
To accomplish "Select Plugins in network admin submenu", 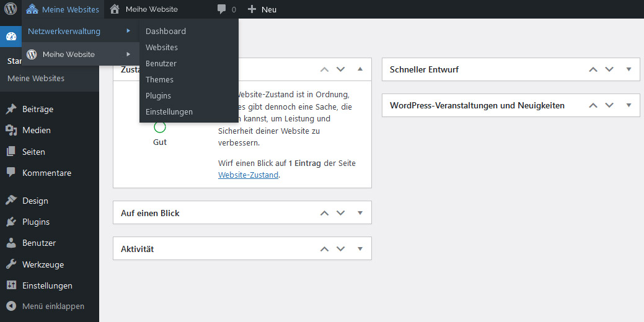I will [158, 95].
